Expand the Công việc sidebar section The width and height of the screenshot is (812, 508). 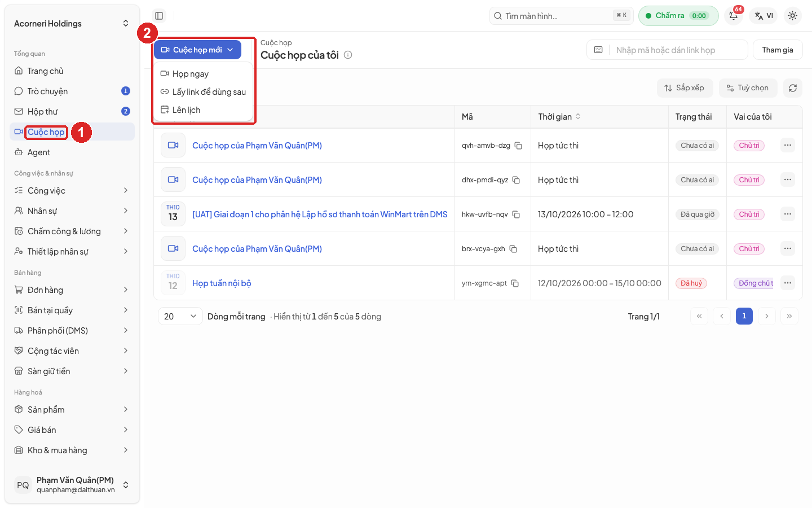point(72,191)
